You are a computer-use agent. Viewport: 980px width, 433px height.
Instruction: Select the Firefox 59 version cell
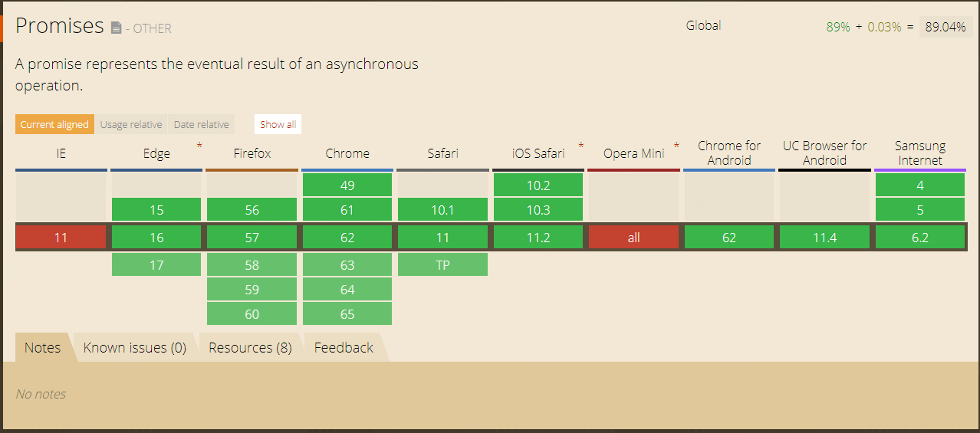(252, 290)
